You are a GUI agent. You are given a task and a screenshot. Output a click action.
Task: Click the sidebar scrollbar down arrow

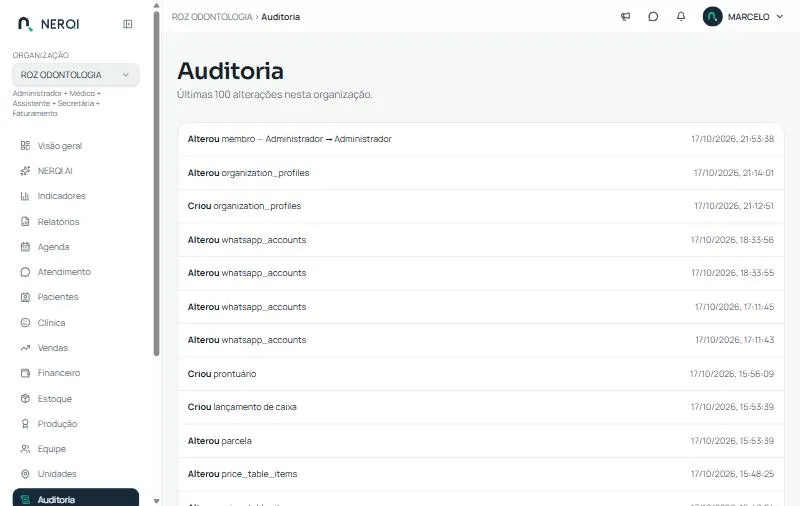point(156,501)
